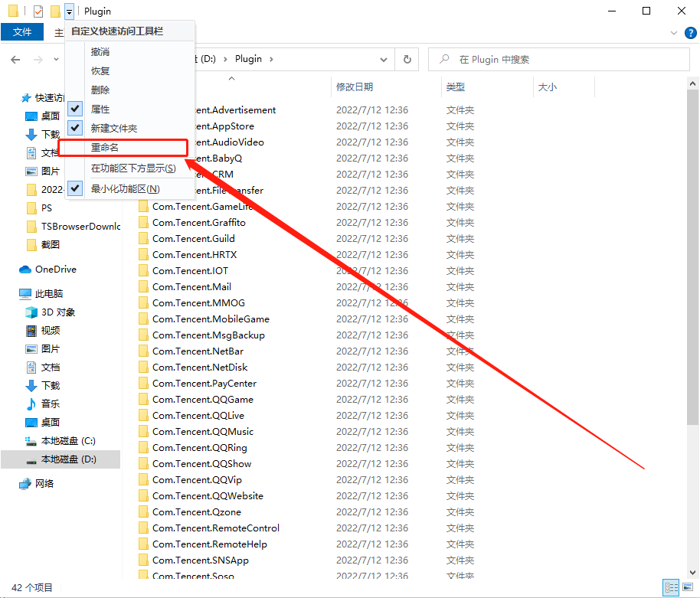Click the blue Help question mark icon
The image size is (700, 598).
click(689, 33)
